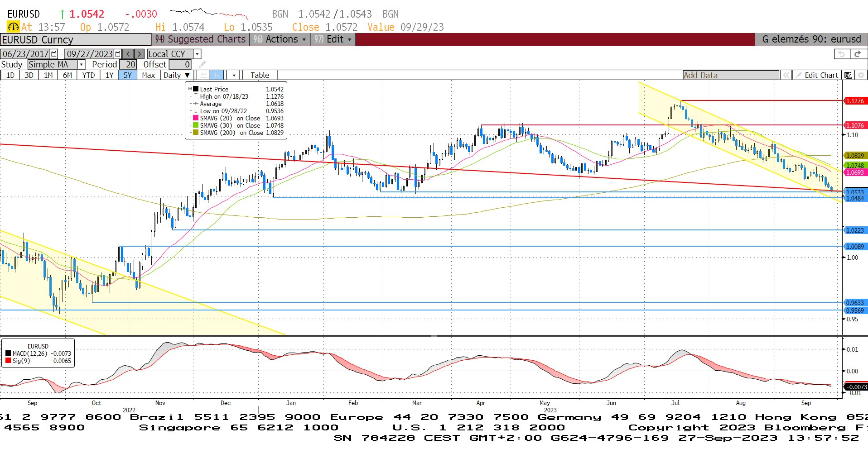The height and width of the screenshot is (463, 868).
Task: Edit the start date 06/23/2017 field
Action: [26, 54]
